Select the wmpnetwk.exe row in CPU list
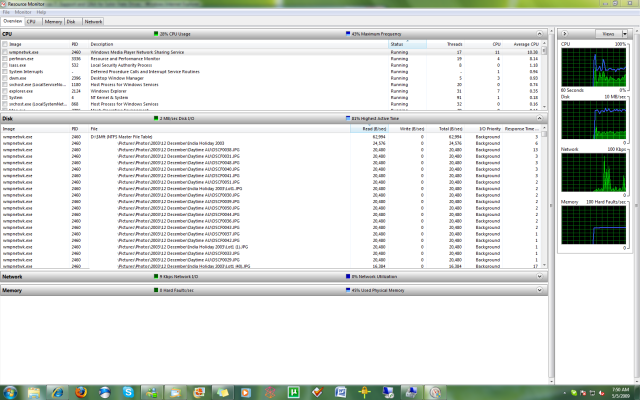 click(x=271, y=52)
